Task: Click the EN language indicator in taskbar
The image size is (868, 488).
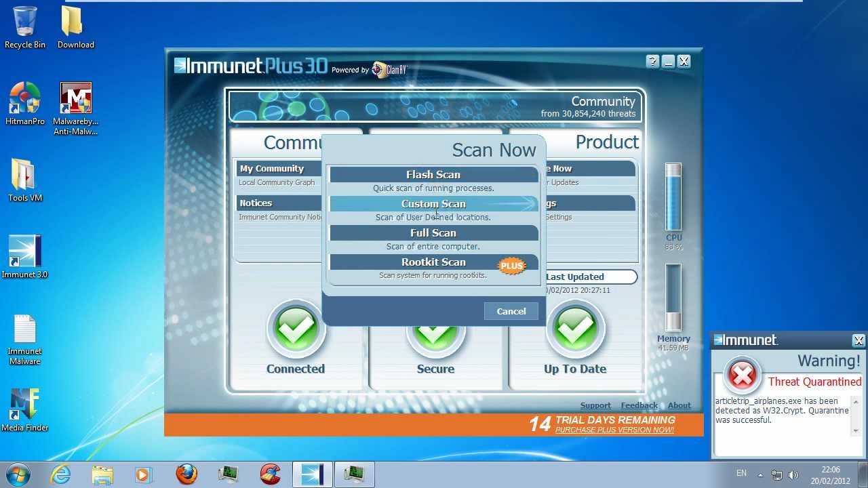Action: click(741, 474)
